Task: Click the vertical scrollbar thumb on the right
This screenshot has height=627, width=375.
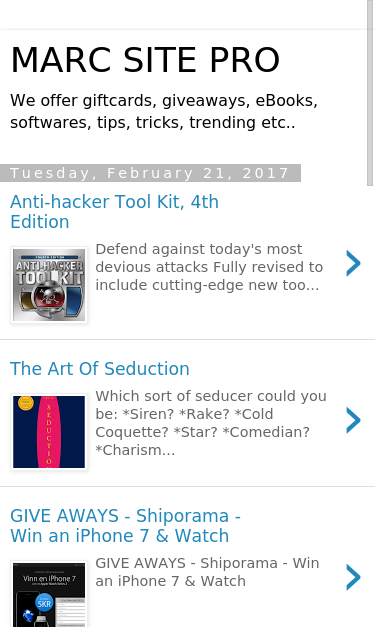Action: click(x=370, y=93)
